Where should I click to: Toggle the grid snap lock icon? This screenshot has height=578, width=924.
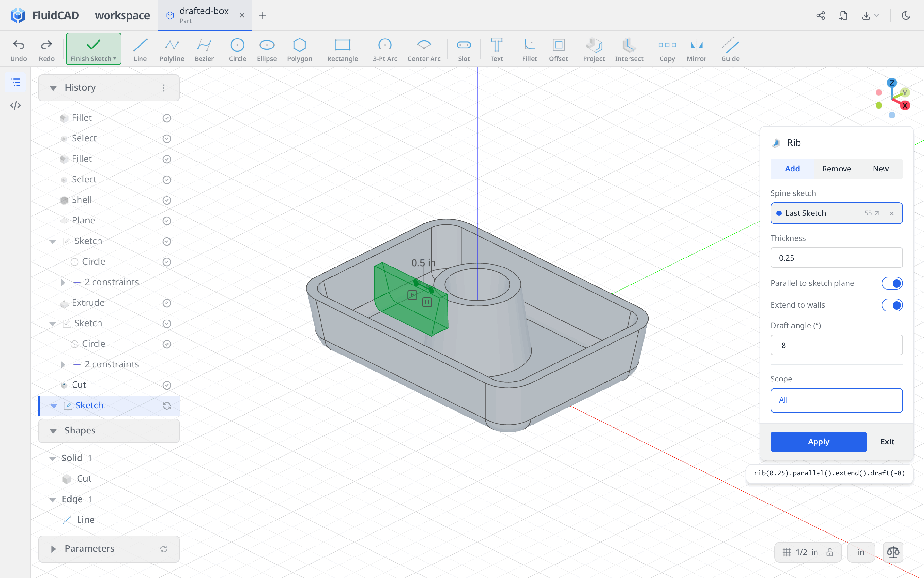[x=830, y=552]
